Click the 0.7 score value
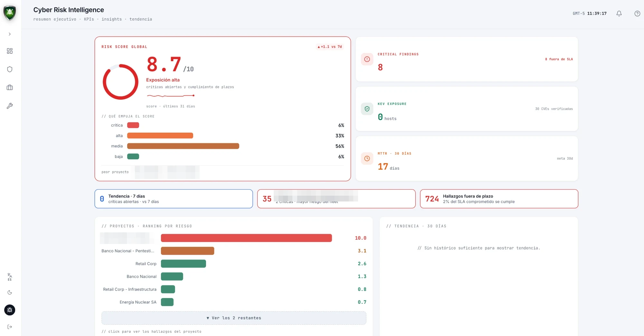 pos(362,302)
